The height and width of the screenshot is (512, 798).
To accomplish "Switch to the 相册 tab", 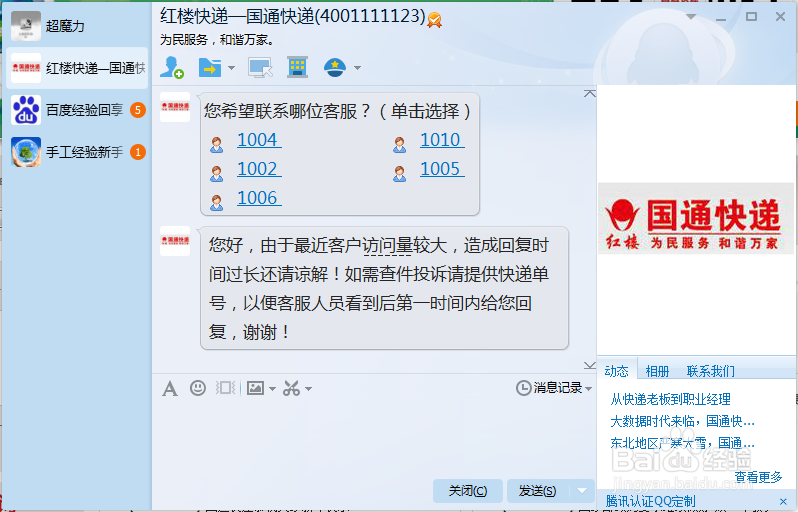I will tap(657, 371).
